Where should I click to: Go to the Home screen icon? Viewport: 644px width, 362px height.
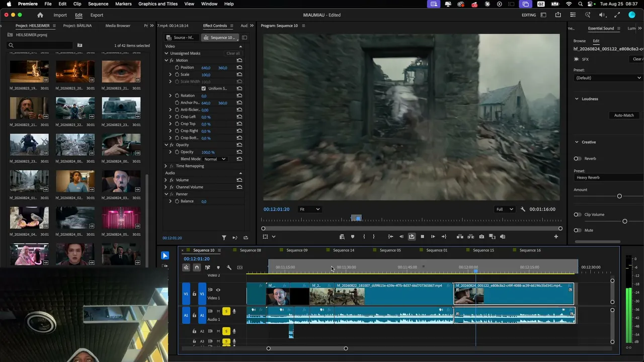point(40,15)
